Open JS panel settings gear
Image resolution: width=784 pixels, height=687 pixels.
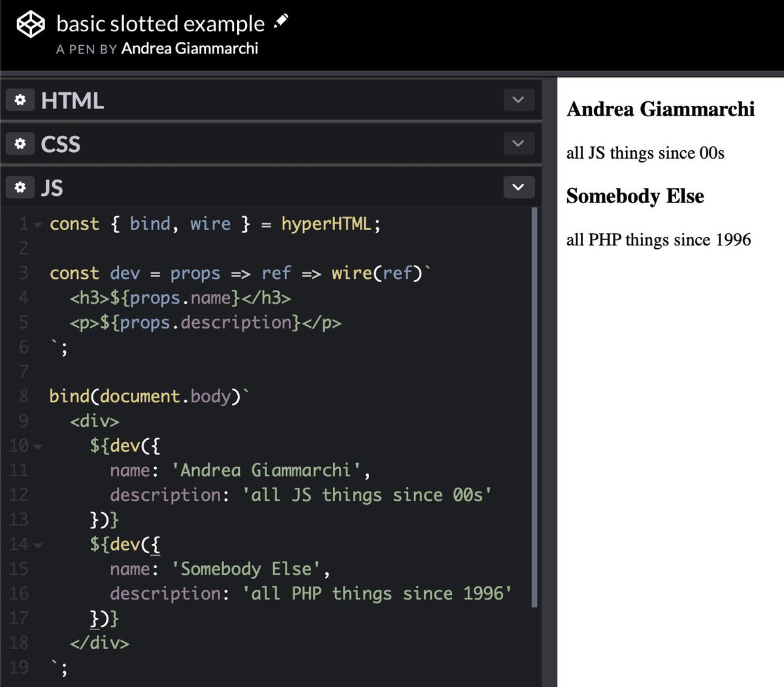coord(20,187)
